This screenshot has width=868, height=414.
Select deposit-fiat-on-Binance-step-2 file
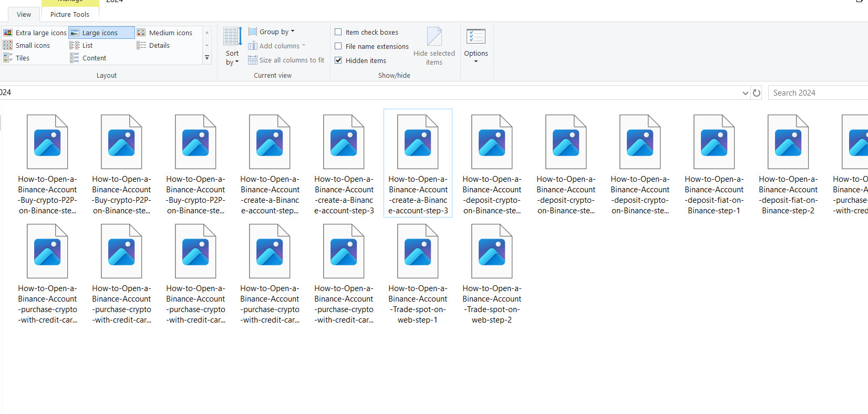pos(788,164)
